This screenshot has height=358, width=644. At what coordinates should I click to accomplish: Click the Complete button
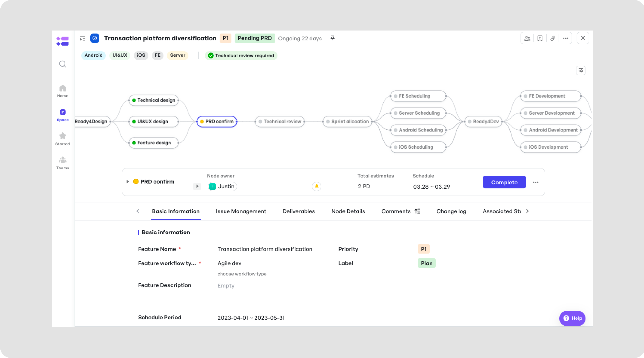[504, 182]
